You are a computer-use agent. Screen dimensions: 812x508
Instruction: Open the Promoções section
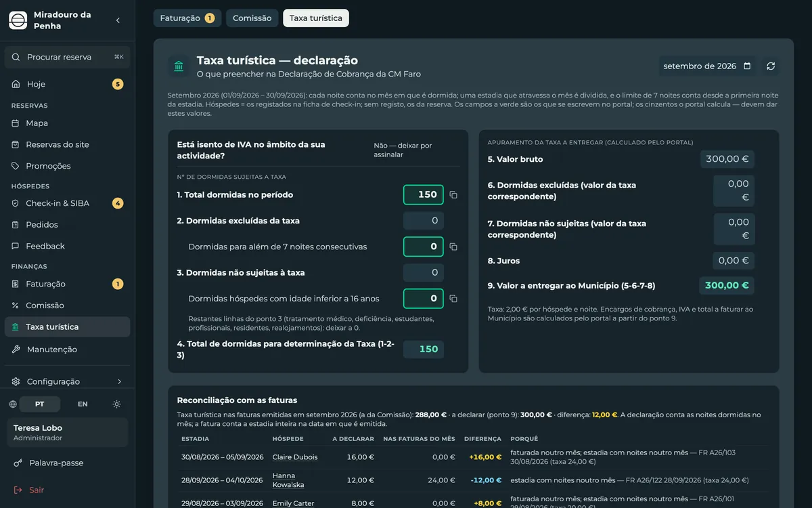(x=68, y=166)
